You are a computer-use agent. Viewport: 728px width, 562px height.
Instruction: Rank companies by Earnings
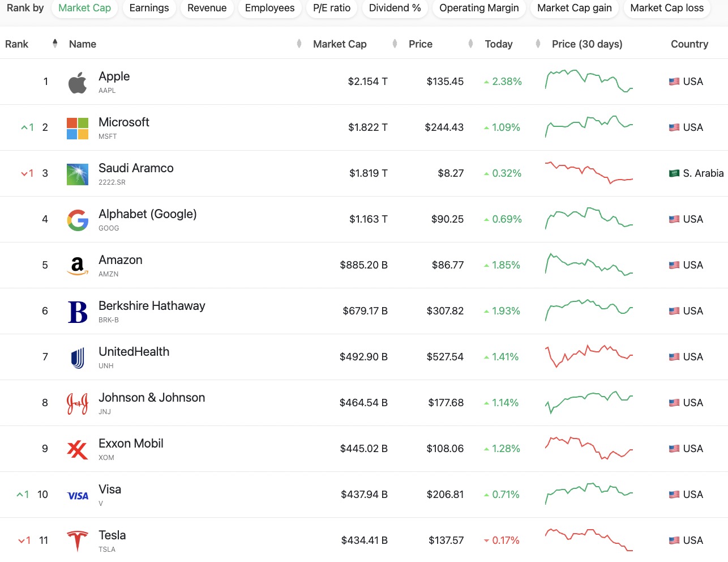[x=149, y=8]
